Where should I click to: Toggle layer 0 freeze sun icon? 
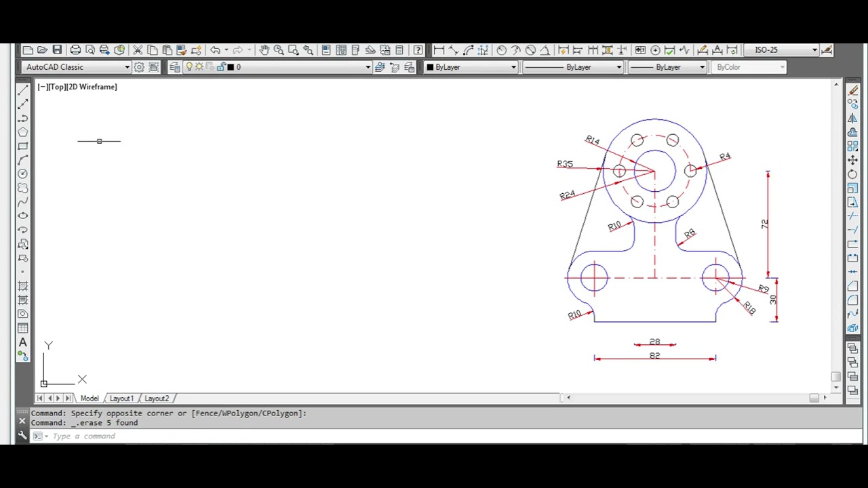pos(199,67)
